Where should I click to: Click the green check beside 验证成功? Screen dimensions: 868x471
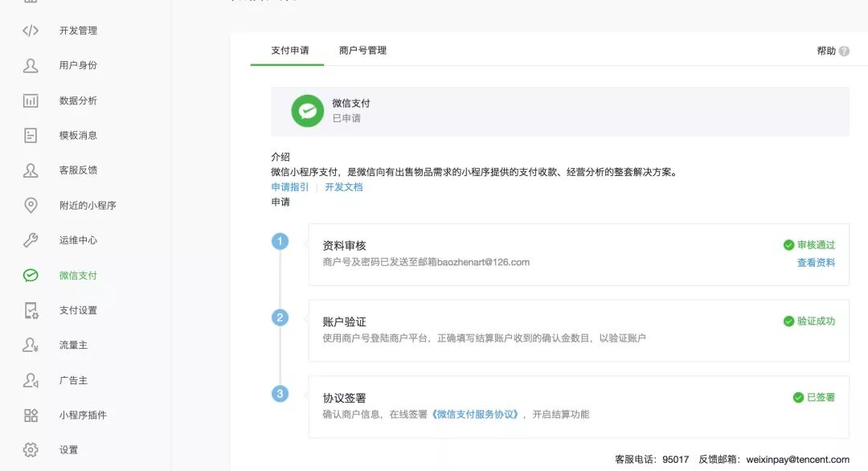[x=789, y=322]
